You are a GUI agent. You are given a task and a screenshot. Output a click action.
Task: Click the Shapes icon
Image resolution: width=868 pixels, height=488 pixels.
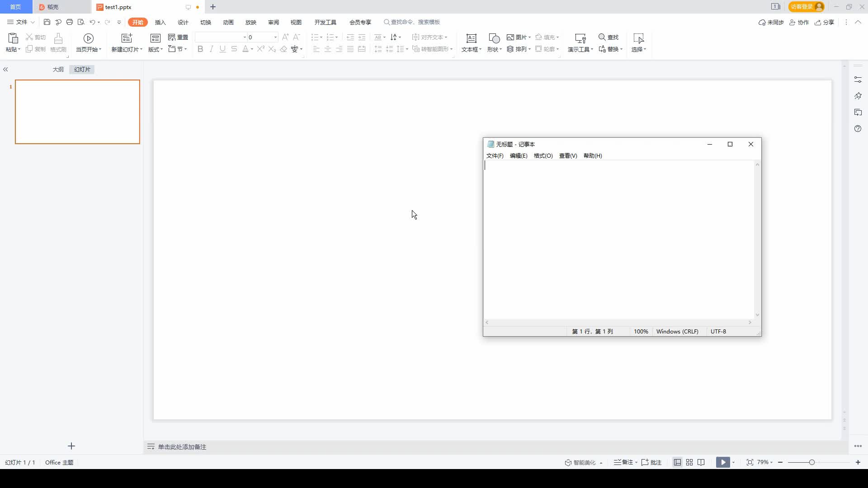point(494,38)
